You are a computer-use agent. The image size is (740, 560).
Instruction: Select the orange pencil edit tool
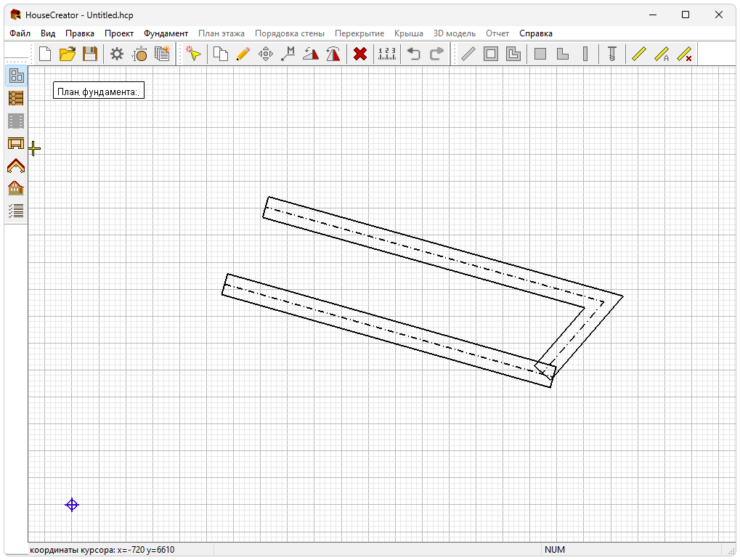[243, 54]
